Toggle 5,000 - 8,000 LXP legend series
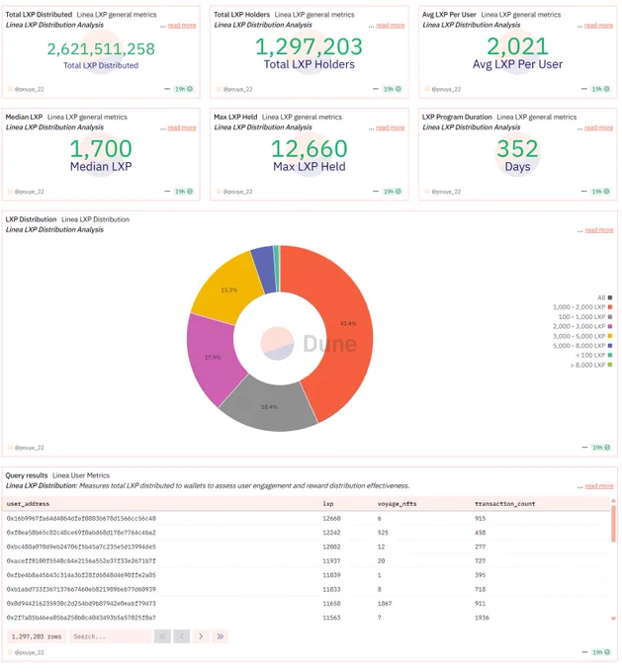Image resolution: width=622 pixels, height=672 pixels. 582,346
